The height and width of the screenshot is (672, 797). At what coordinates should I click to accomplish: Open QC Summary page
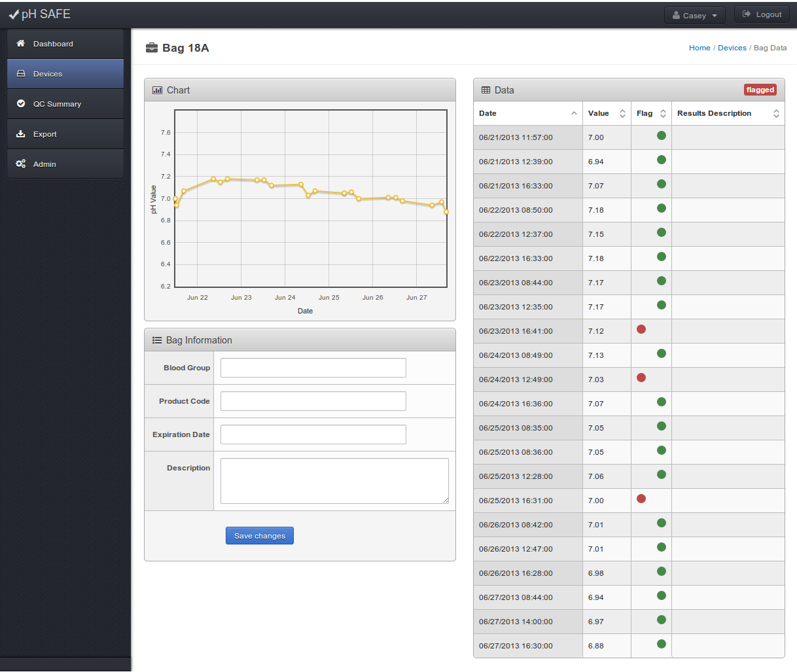pos(65,104)
